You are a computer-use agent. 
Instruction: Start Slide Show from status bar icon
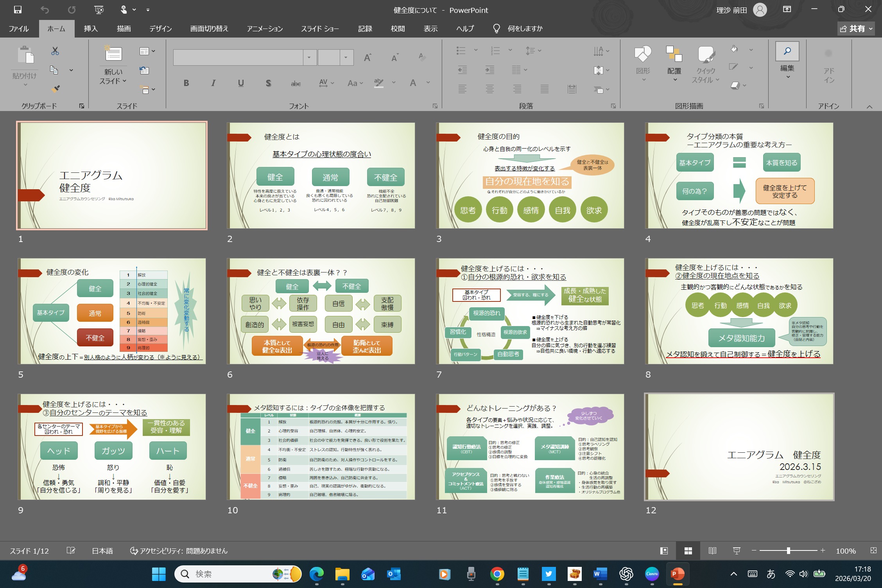pos(737,550)
